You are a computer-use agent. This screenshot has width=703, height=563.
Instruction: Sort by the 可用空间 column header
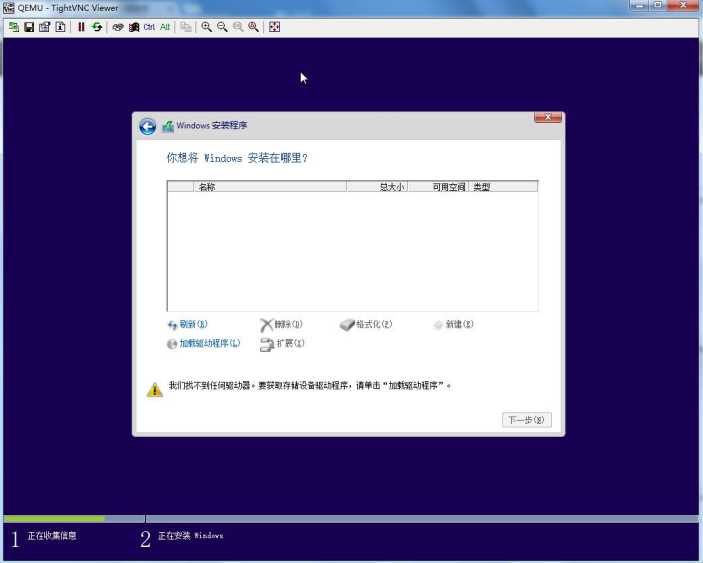tap(438, 187)
